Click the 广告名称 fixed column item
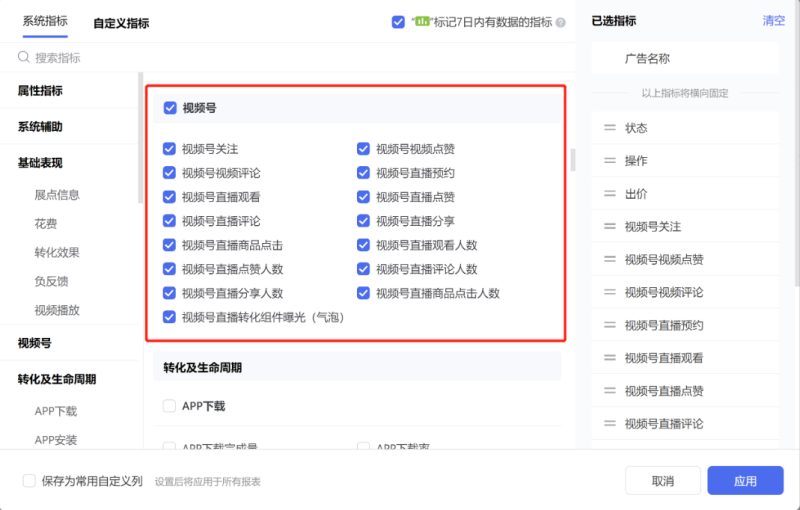The width and height of the screenshot is (800, 510). (685, 58)
